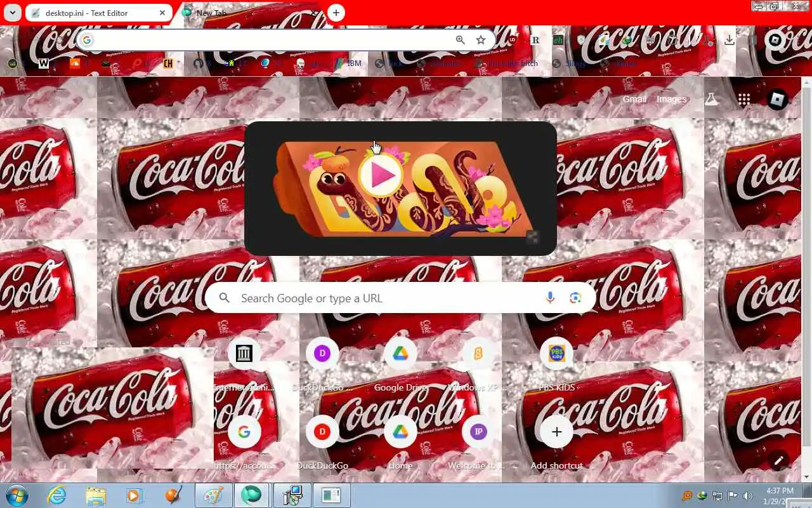Open the 'Welcome to' IP shortcut
This screenshot has height=508, width=812.
tap(478, 443)
